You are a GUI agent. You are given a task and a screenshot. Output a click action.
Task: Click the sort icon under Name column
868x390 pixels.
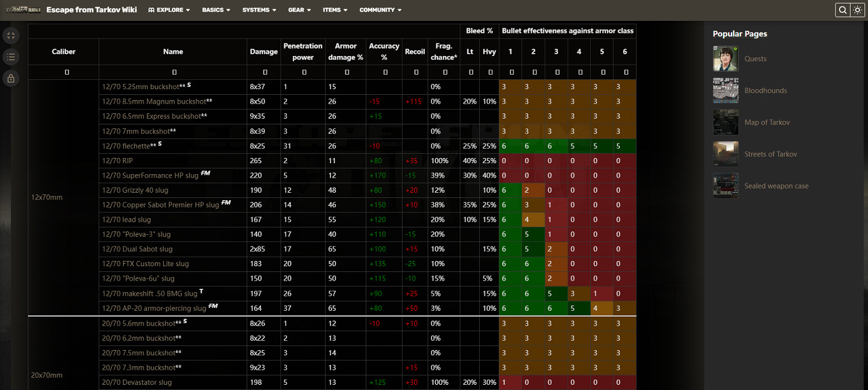pos(174,72)
